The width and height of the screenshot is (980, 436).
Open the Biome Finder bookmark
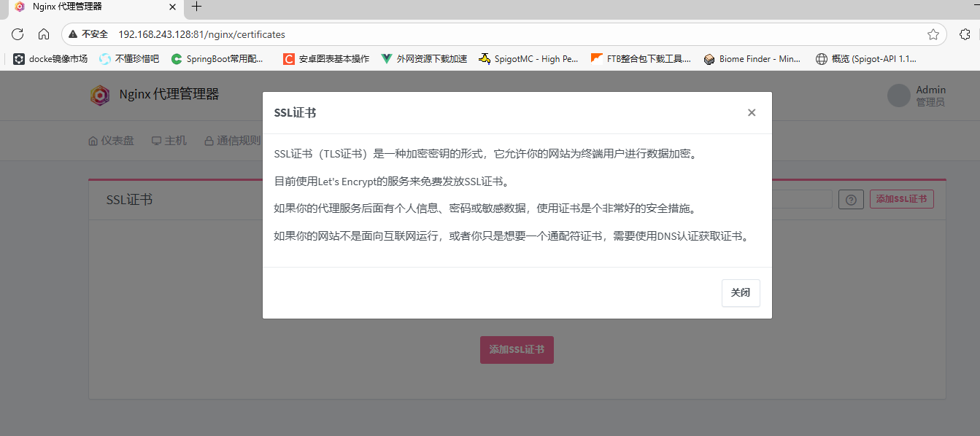[x=752, y=59]
